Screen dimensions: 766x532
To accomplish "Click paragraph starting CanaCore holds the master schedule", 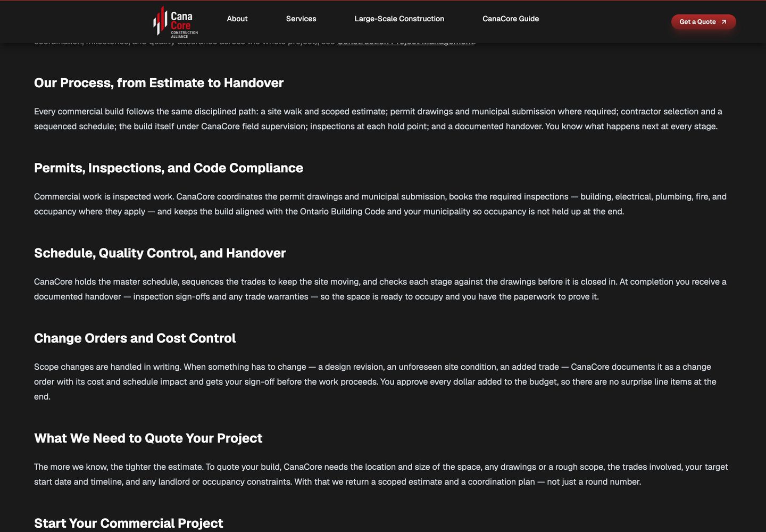I will 380,289.
